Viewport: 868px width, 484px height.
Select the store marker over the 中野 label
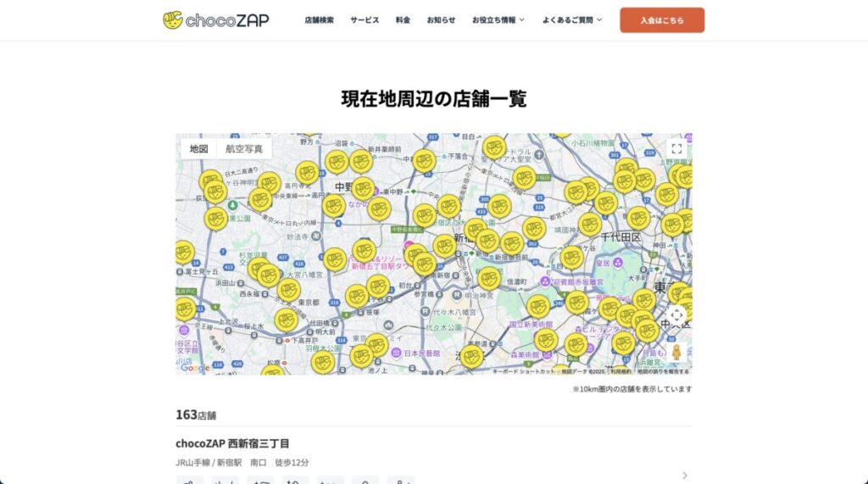363,188
